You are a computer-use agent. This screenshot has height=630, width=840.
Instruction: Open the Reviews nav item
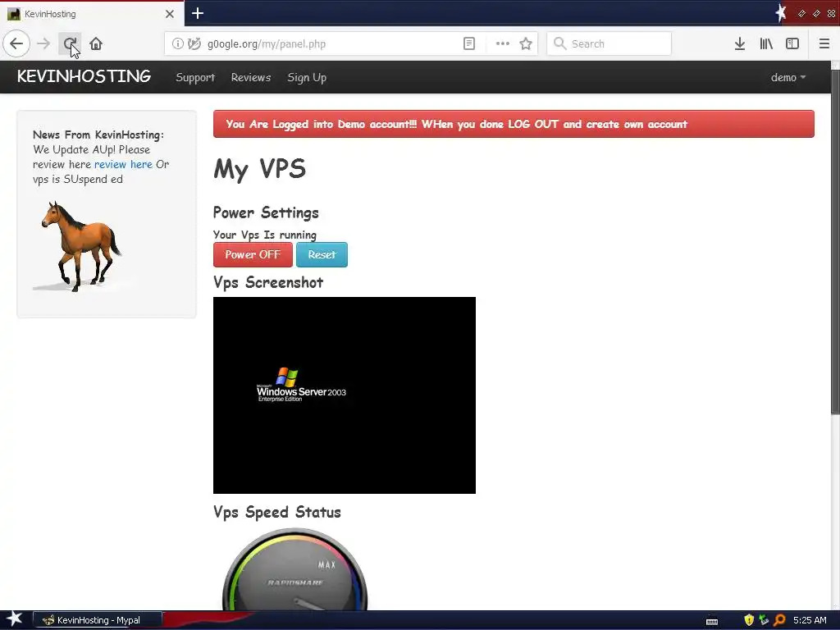(251, 77)
